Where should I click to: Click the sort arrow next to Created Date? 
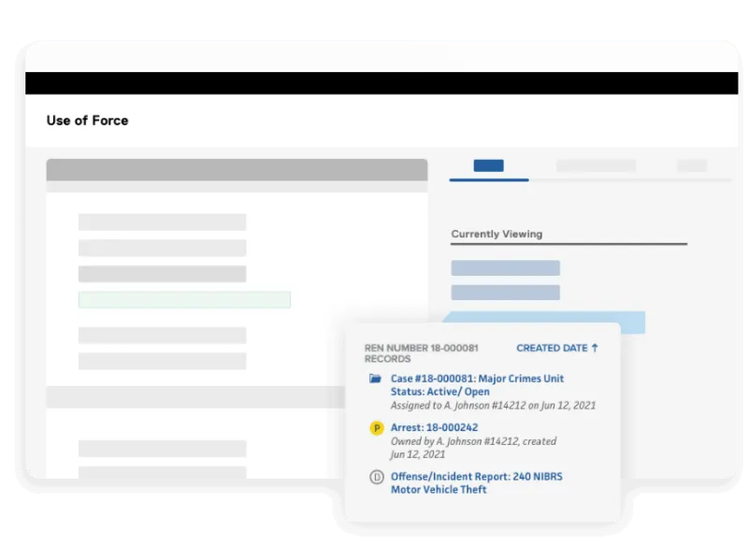595,348
